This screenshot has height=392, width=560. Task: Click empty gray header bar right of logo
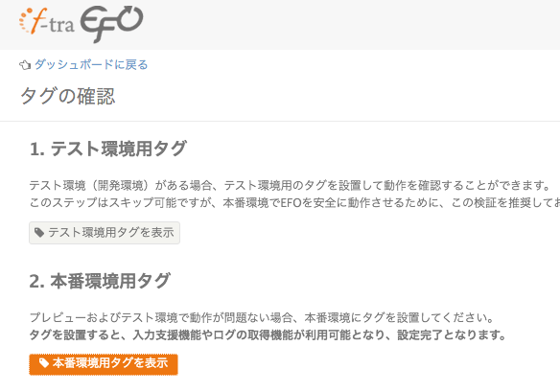coord(350,24)
